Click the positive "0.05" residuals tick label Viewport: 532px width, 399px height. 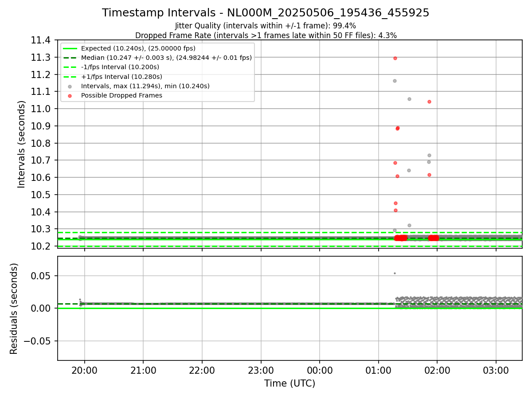coord(42,276)
